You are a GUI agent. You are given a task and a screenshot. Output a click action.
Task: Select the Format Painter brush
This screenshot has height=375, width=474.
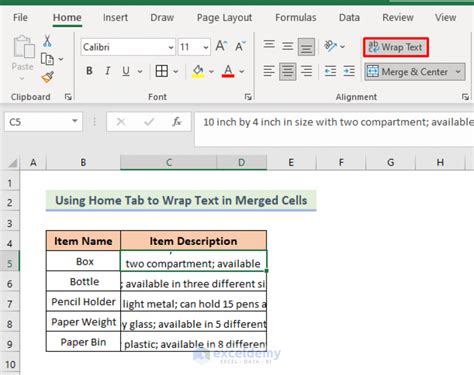pyautogui.click(x=47, y=77)
